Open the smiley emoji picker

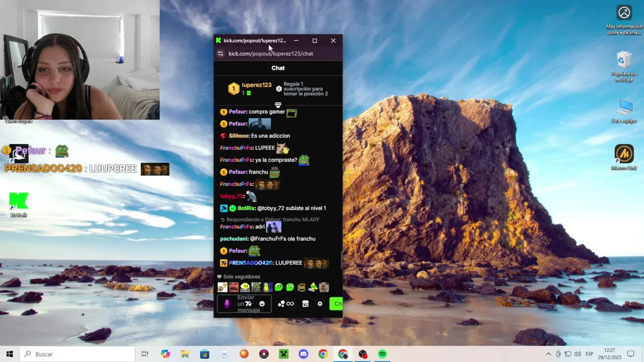262,304
